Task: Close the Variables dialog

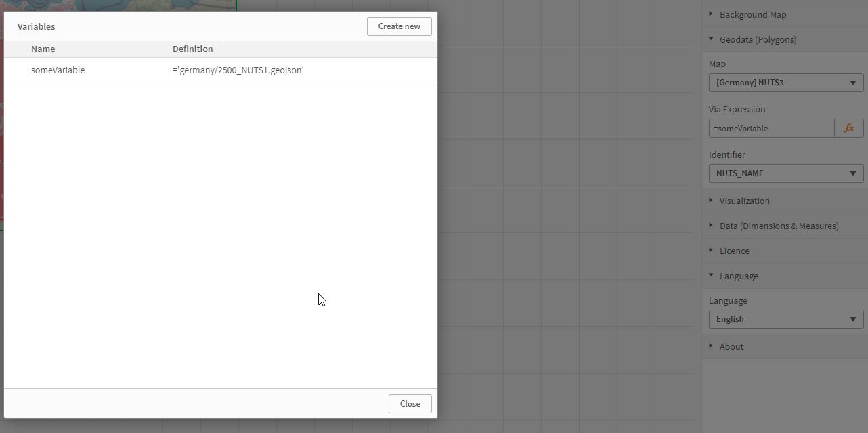Action: 410,403
